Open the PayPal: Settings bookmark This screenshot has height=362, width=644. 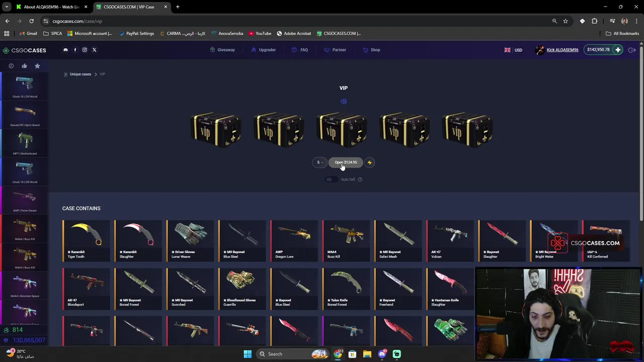pyautogui.click(x=136, y=33)
